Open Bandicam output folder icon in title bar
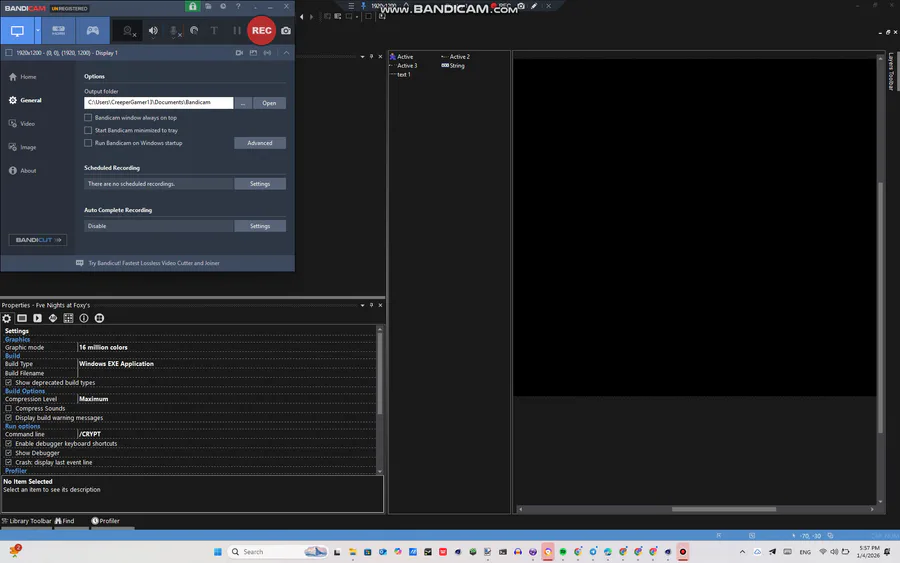 (x=208, y=6)
